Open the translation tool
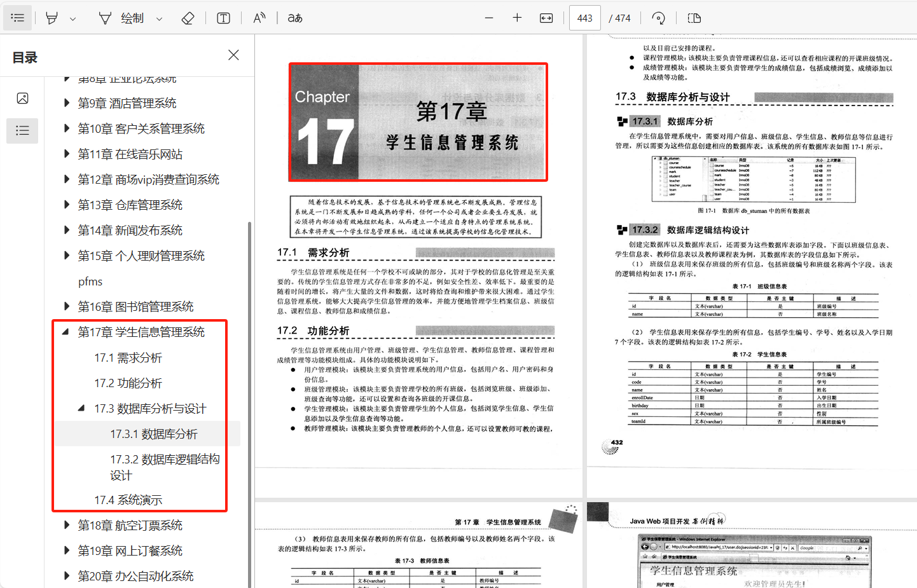Image resolution: width=917 pixels, height=588 pixels. [294, 17]
